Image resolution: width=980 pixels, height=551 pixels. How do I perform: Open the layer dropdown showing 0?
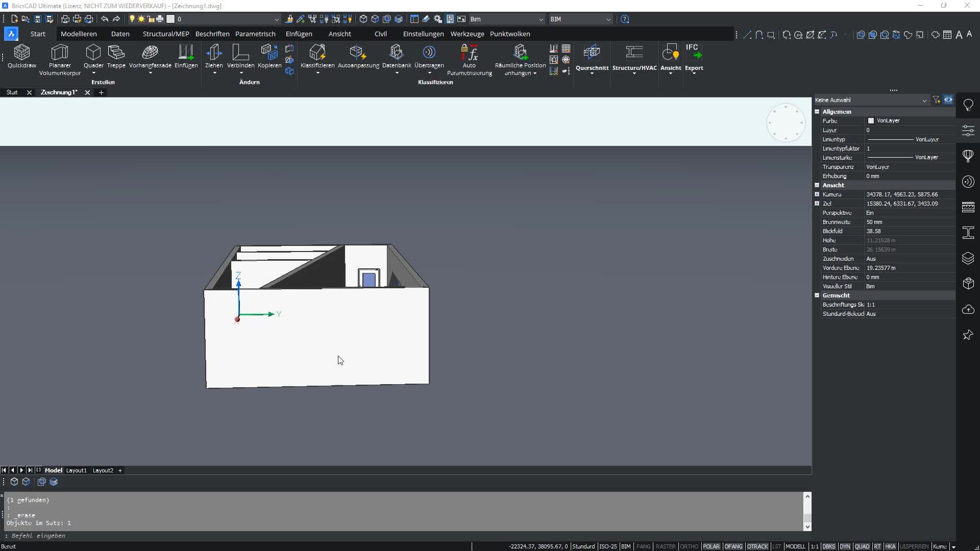[x=228, y=19]
